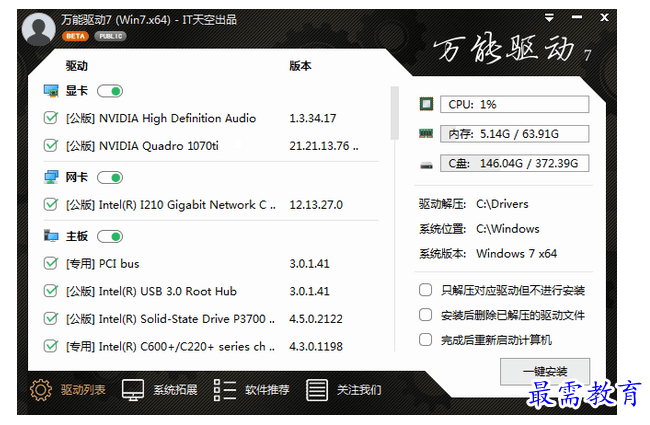Click the user avatar icon
Viewport: 650px width, 425px height.
point(39,29)
